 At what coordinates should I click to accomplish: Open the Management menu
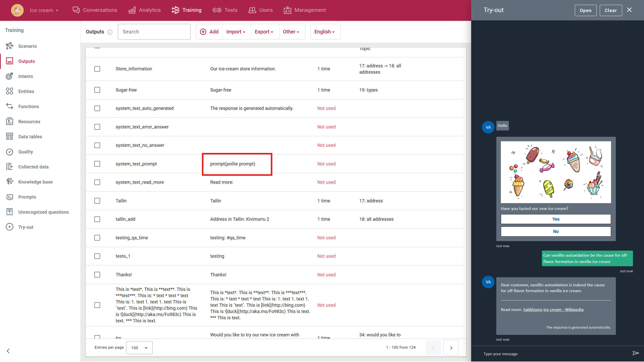(305, 10)
